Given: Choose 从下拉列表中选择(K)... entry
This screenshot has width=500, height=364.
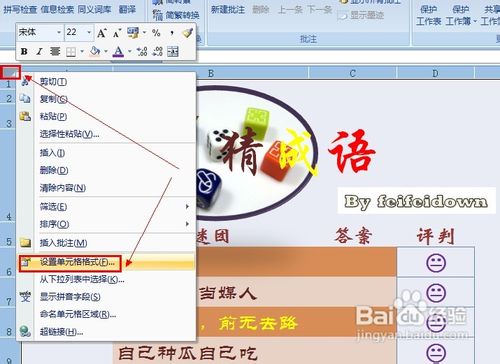Looking at the screenshot, I should 106,279.
